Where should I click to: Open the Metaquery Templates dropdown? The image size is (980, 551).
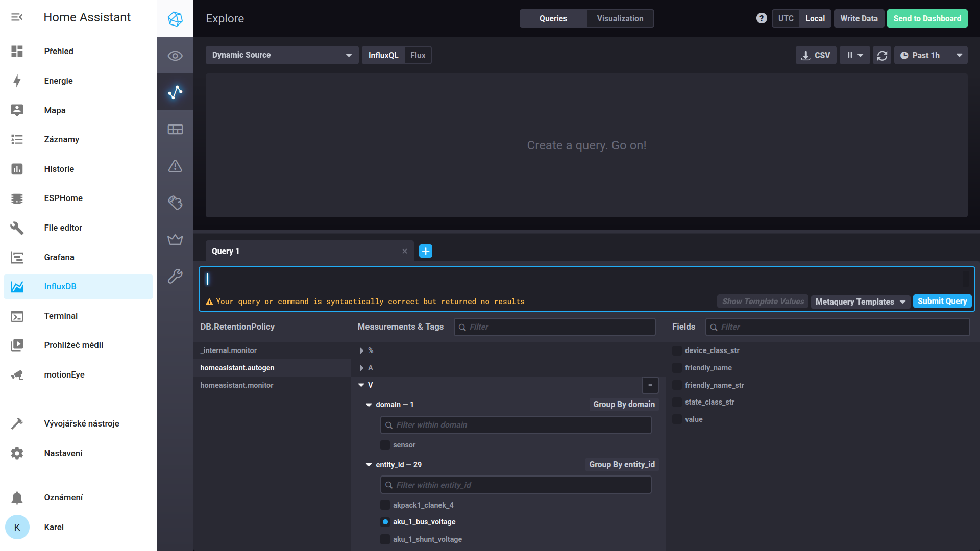(860, 302)
